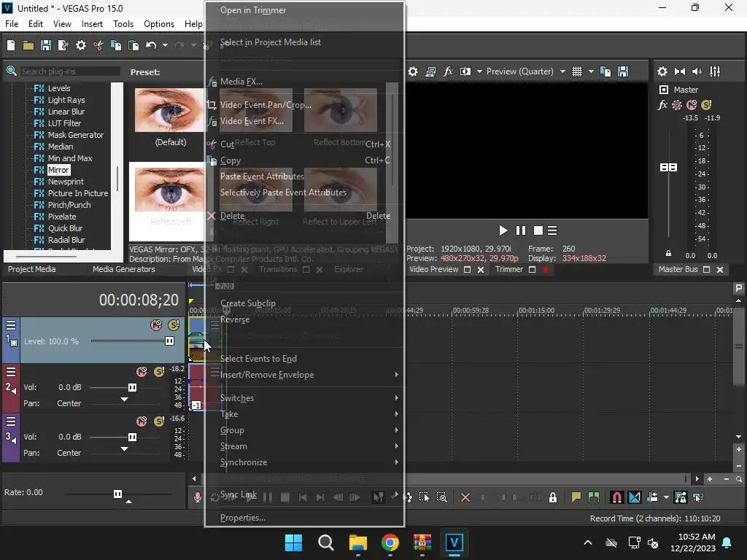Click the microphone Record icon on transport

click(x=198, y=497)
